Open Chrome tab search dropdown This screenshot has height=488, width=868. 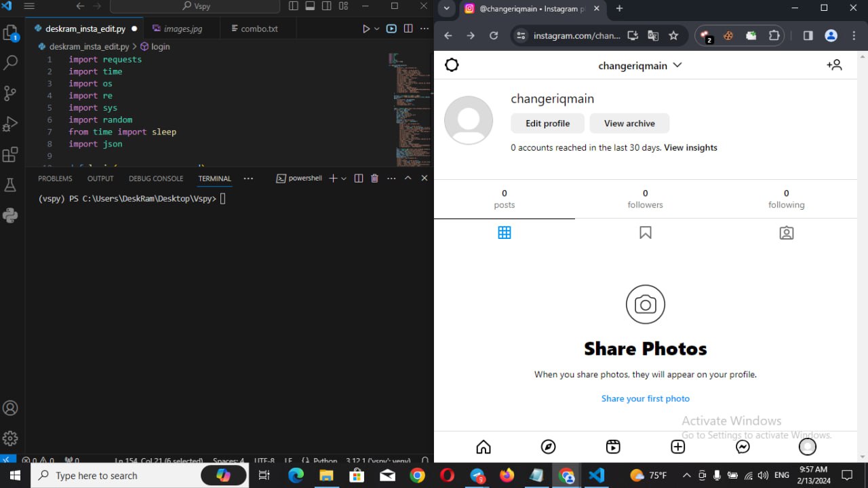tap(446, 9)
